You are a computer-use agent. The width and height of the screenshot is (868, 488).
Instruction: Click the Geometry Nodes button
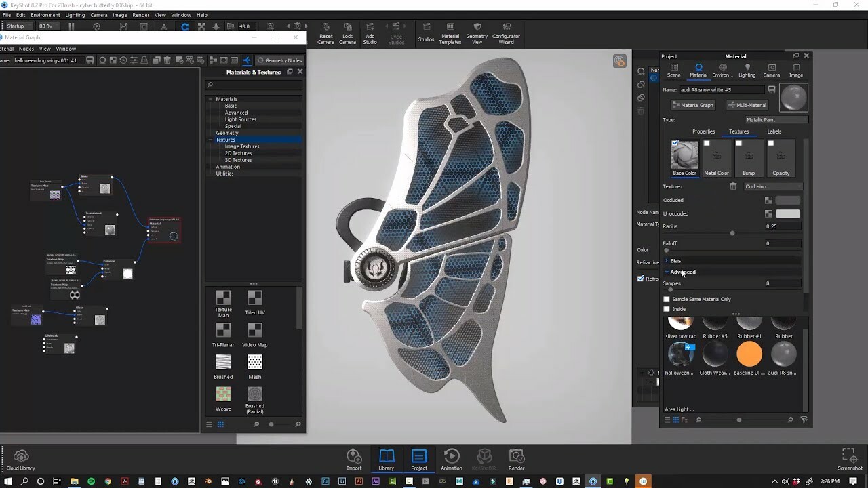280,60
